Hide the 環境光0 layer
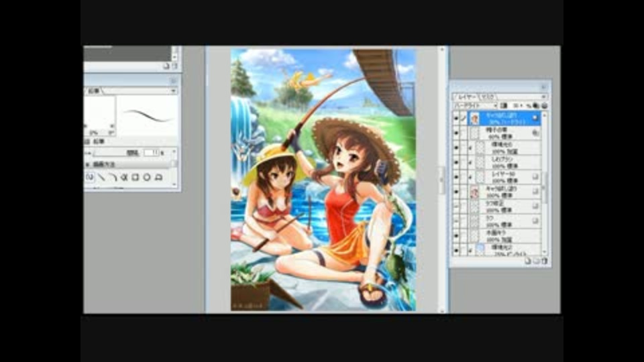Screen dimensions: 644x362 [x=456, y=147]
